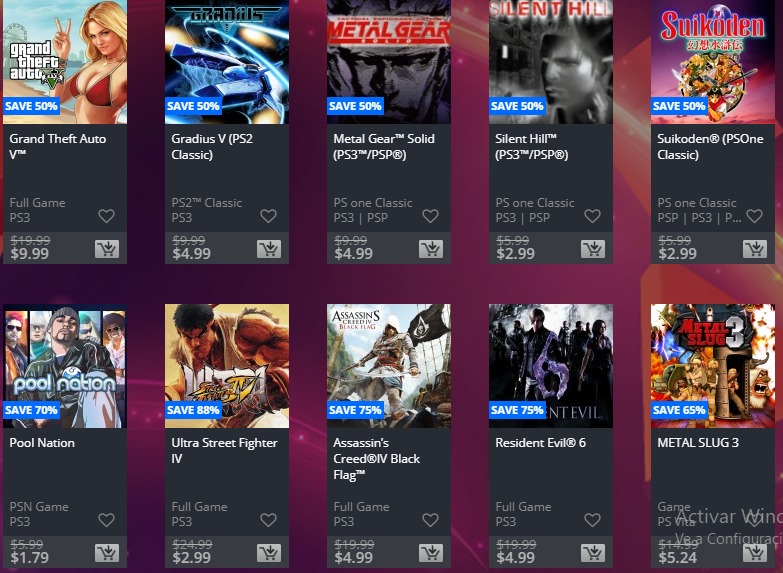This screenshot has width=783, height=573.
Task: Add Assassin's Creed IV to cart
Action: click(431, 553)
